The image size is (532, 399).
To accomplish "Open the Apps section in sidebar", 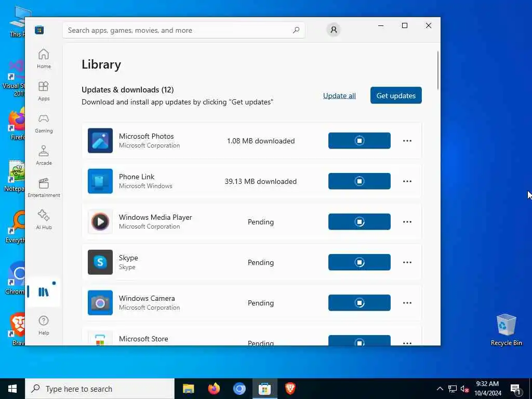I will pos(44,91).
